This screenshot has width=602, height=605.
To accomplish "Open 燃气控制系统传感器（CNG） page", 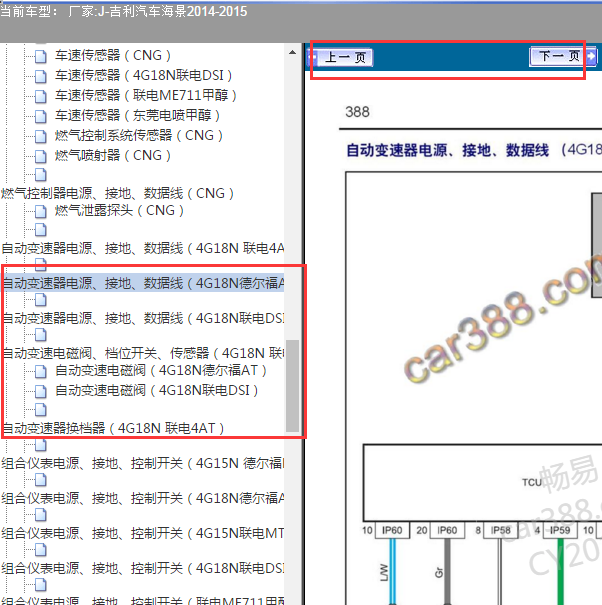I will pyautogui.click(x=139, y=135).
